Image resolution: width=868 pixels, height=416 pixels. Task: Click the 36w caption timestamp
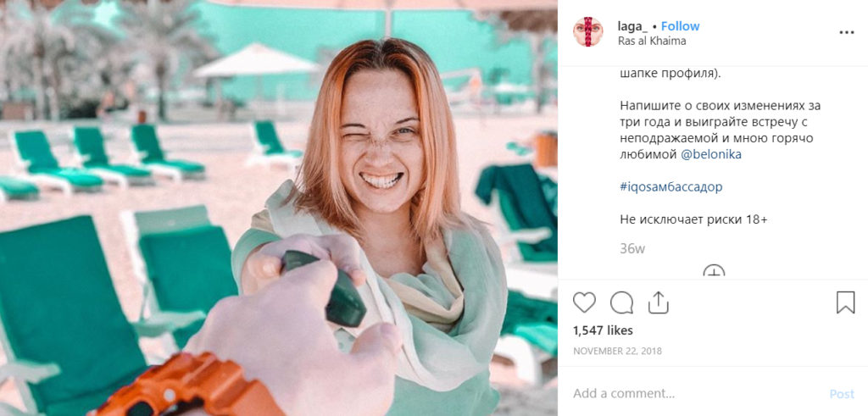click(632, 249)
